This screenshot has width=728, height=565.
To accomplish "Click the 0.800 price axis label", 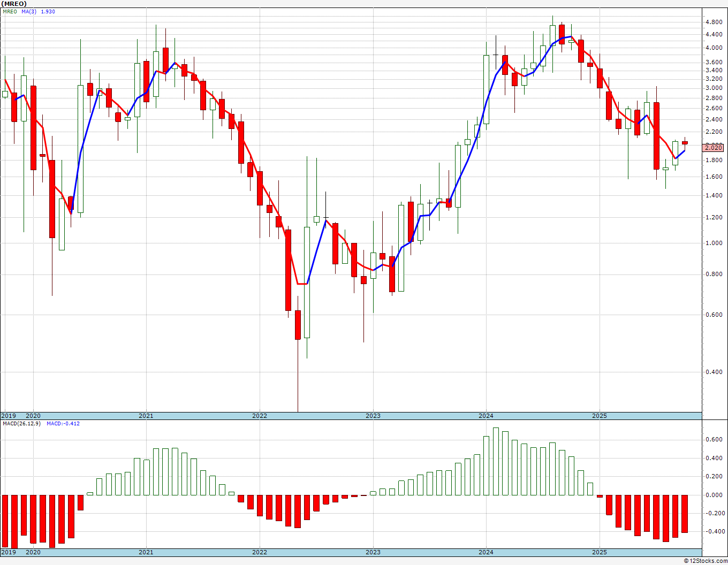I will (714, 274).
